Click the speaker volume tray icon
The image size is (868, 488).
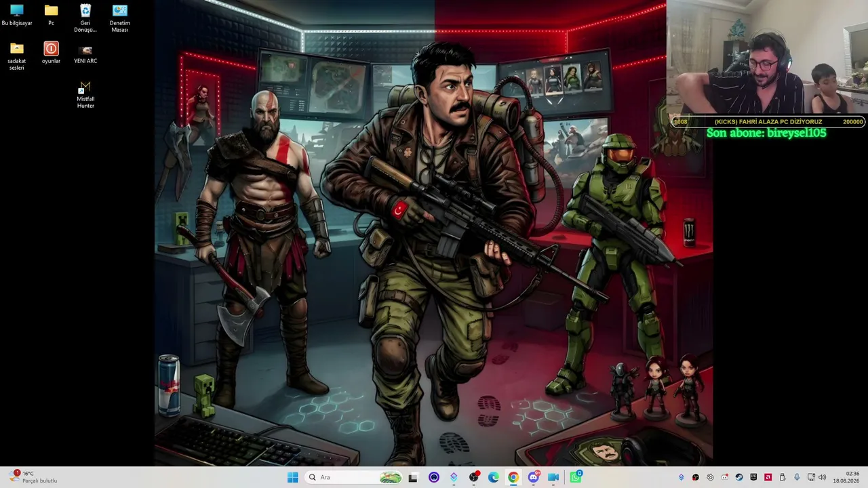(x=823, y=477)
